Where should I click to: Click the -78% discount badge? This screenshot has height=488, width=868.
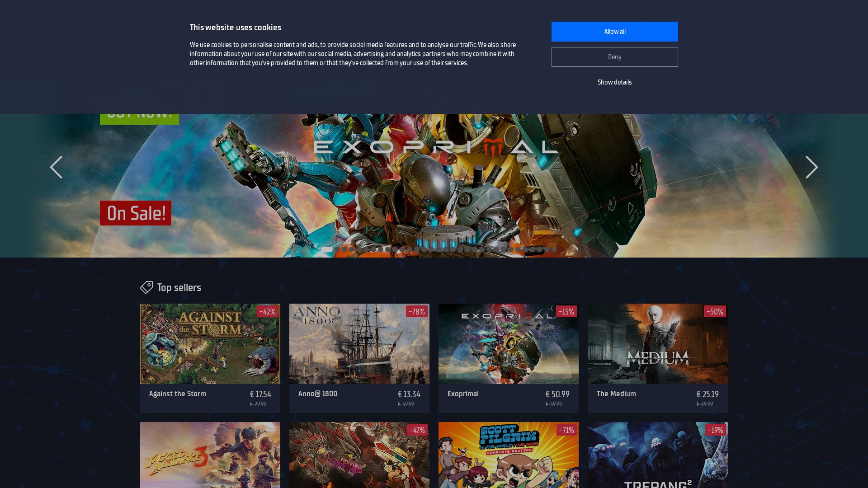[417, 311]
